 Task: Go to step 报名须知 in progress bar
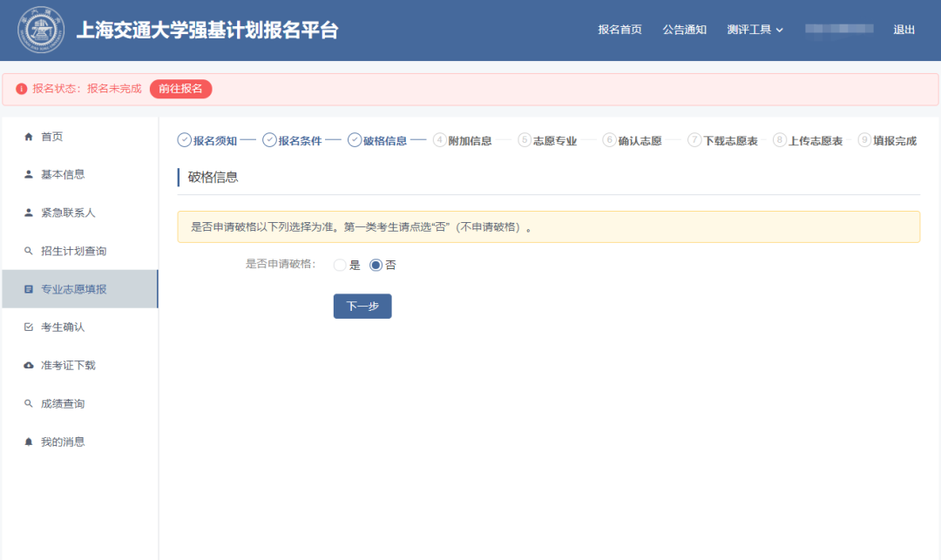click(207, 140)
